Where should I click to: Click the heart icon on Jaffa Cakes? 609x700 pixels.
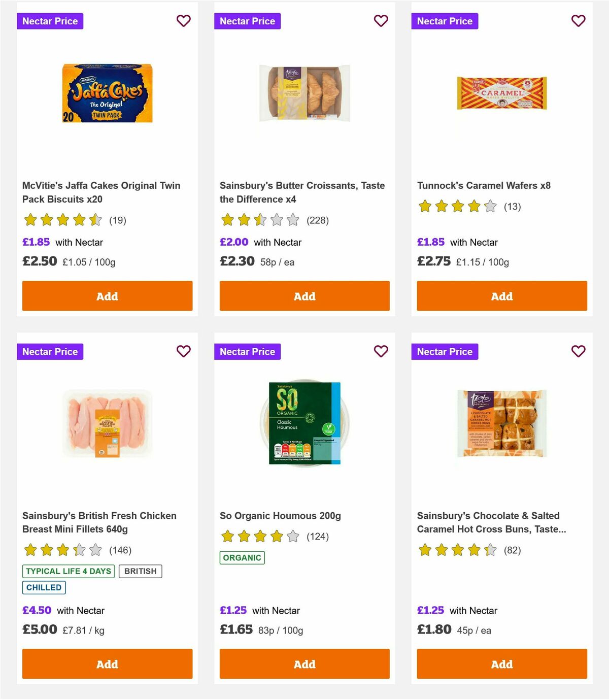pos(183,21)
